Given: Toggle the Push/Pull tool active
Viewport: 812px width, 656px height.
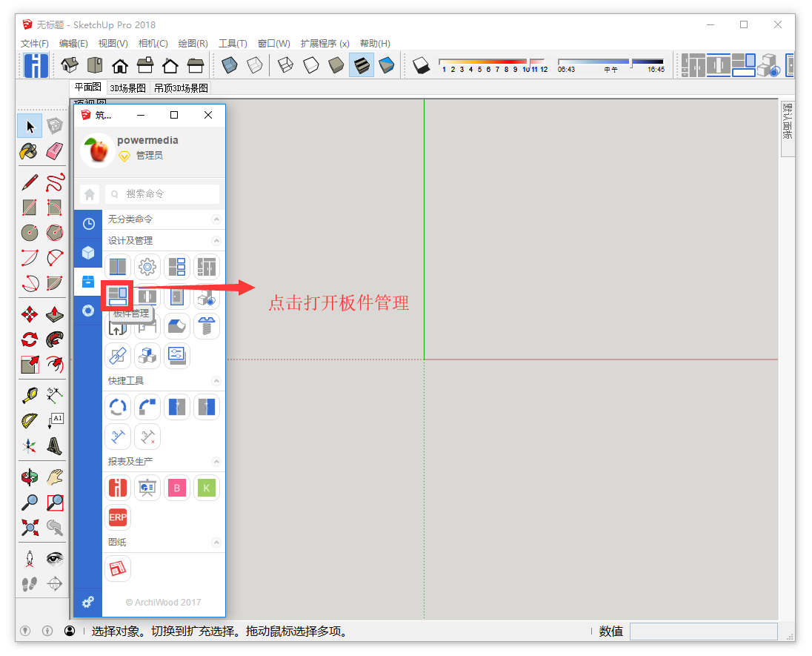Looking at the screenshot, I should (55, 314).
